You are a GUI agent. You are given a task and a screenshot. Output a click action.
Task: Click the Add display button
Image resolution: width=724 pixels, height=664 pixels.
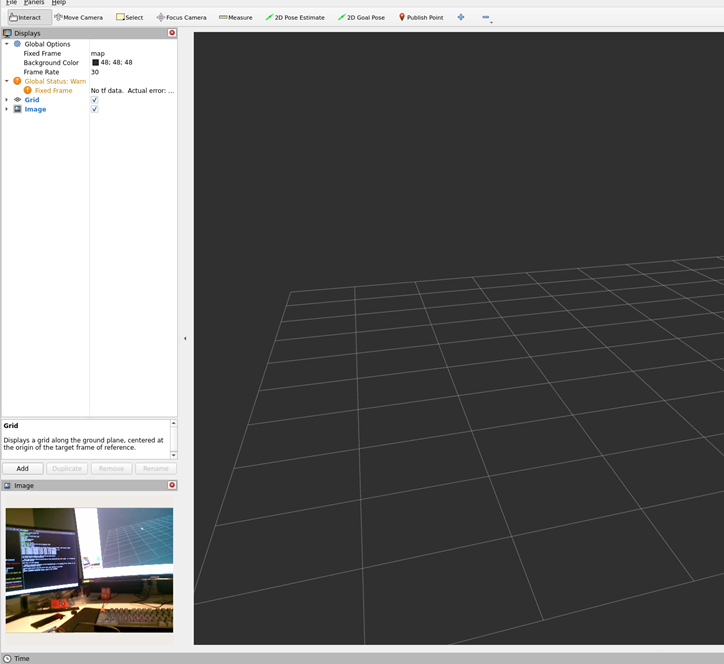22,468
